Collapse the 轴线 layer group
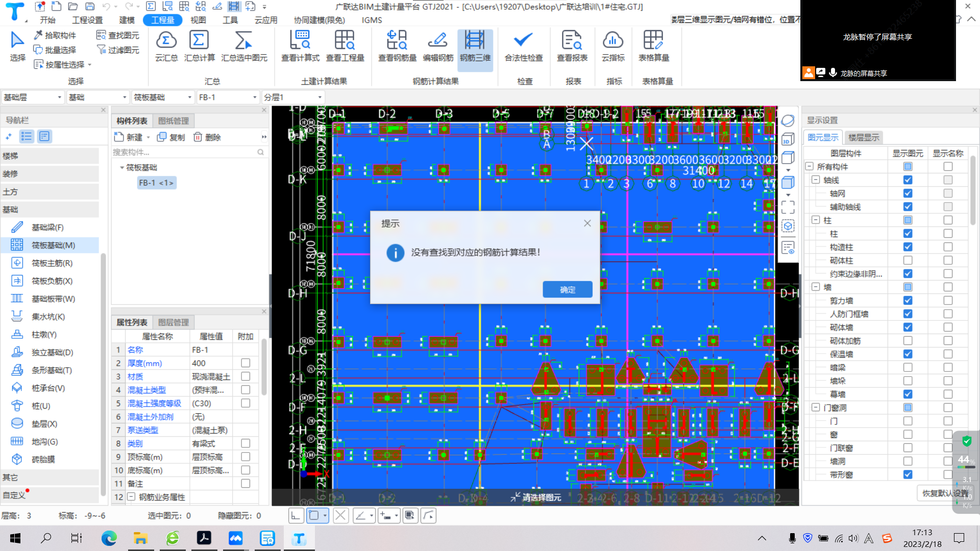This screenshot has height=551, width=980. pos(816,180)
